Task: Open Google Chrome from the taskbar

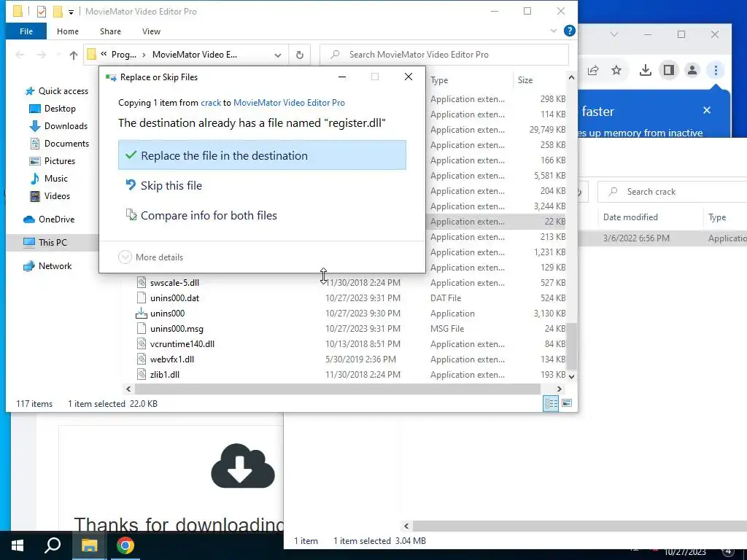Action: [x=125, y=545]
